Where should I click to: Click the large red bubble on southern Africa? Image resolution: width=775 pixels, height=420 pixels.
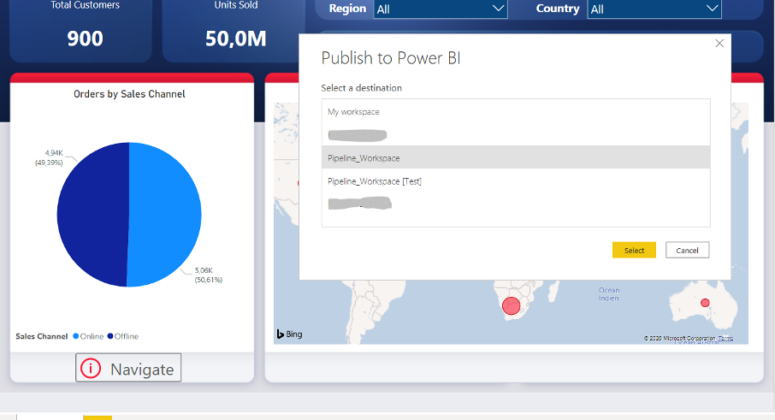(x=511, y=306)
